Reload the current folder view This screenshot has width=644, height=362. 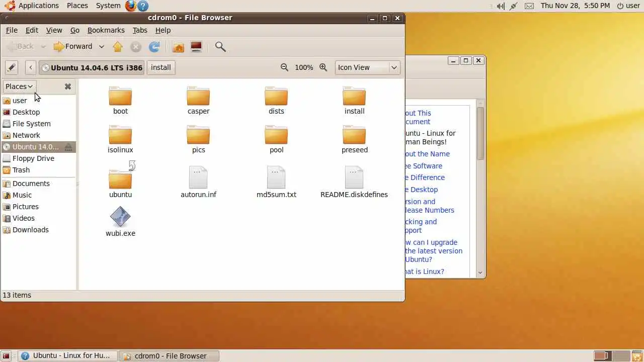(x=154, y=47)
